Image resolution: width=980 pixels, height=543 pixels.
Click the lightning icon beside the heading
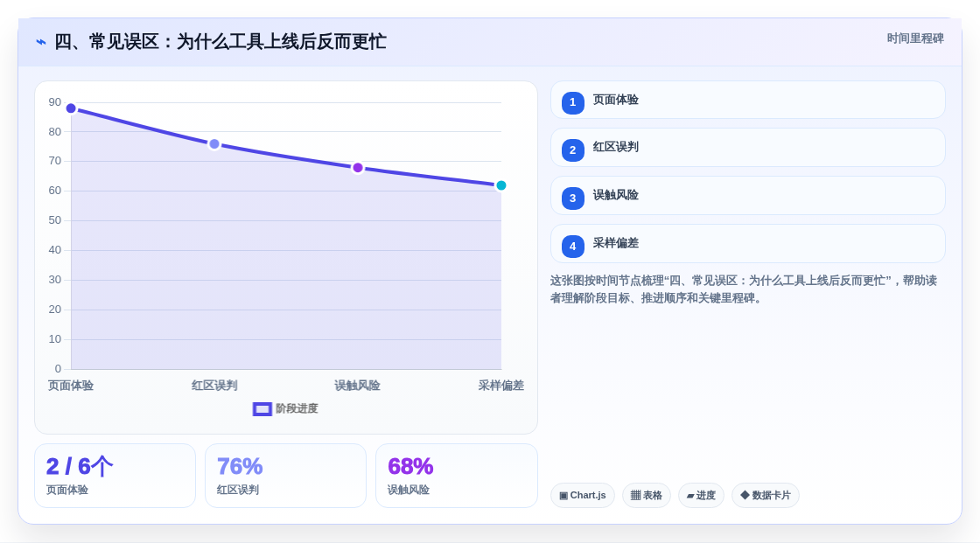pyautogui.click(x=40, y=42)
